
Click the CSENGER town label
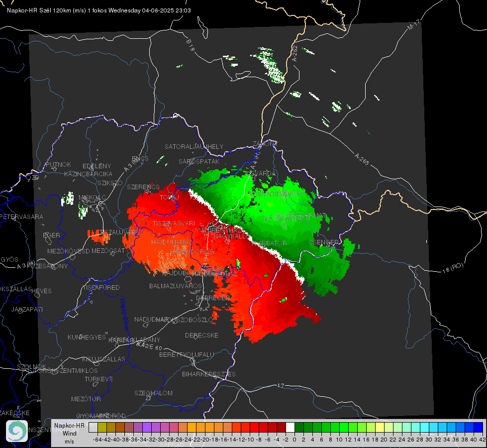pos(324,242)
